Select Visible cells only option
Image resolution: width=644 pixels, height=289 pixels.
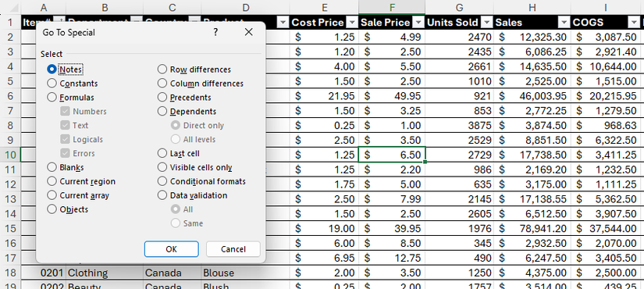(x=162, y=167)
